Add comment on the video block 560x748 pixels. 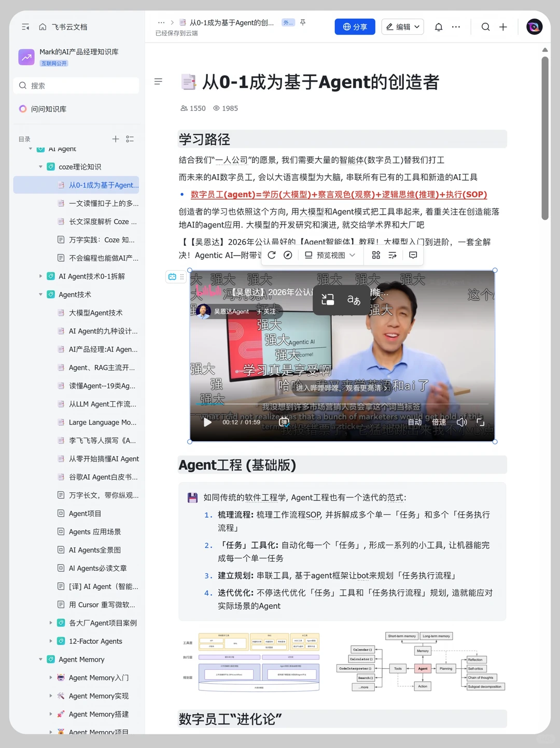tap(413, 255)
